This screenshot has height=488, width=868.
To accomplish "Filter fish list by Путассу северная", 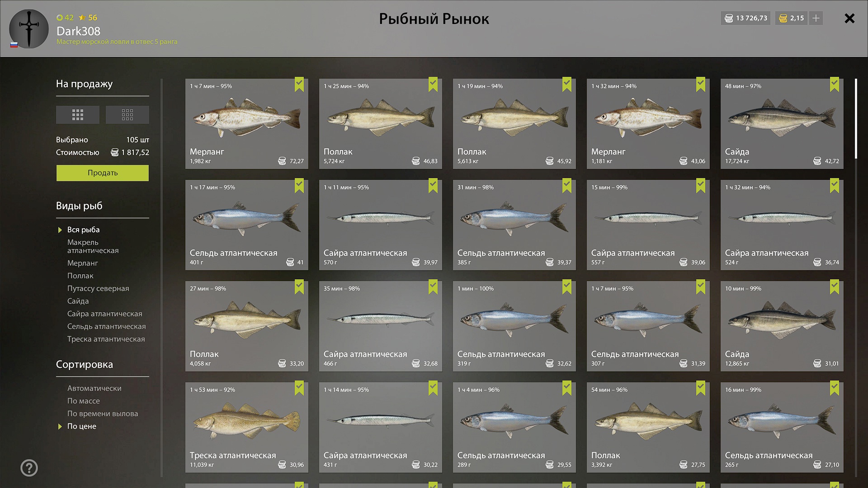I will pos(98,288).
